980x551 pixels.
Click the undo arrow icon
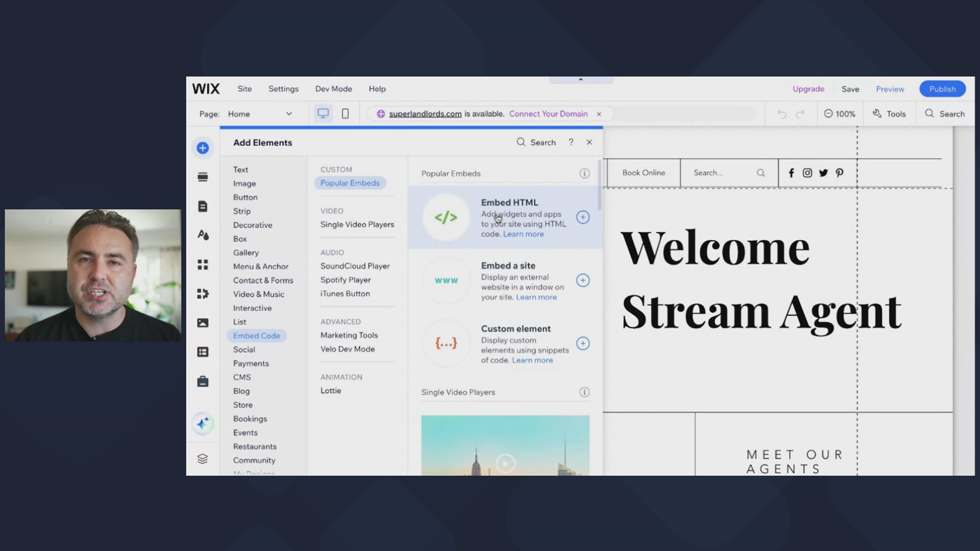[x=782, y=114]
